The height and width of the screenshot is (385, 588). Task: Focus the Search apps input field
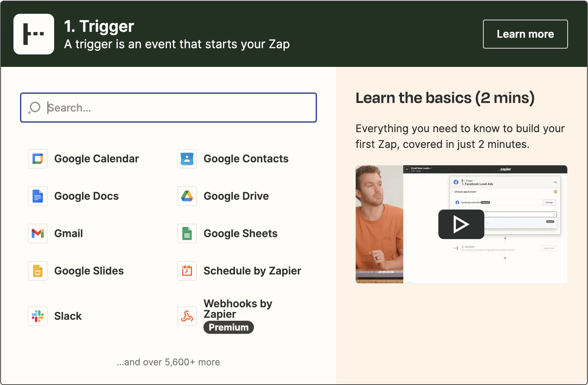point(168,108)
